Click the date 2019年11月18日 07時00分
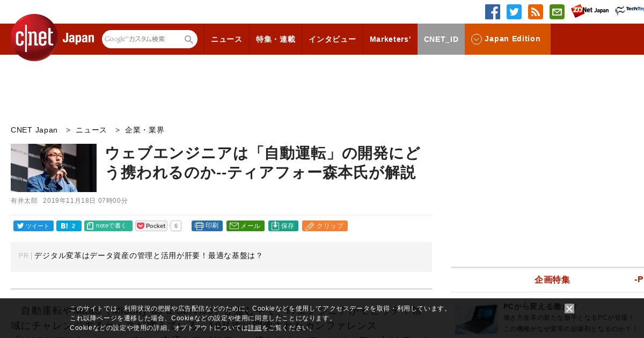 pyautogui.click(x=85, y=201)
